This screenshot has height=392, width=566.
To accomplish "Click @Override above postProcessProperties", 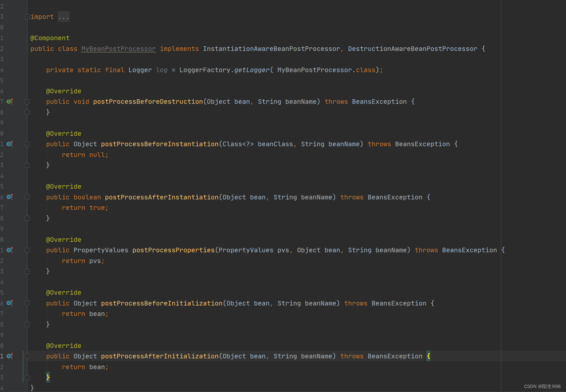I will pos(64,240).
